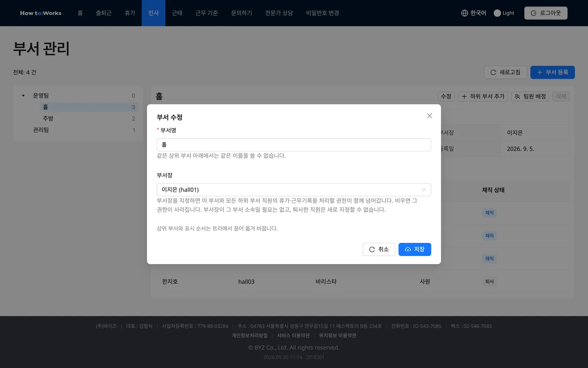588x368 pixels.
Task: Click the 로그아웃 button
Action: click(546, 13)
